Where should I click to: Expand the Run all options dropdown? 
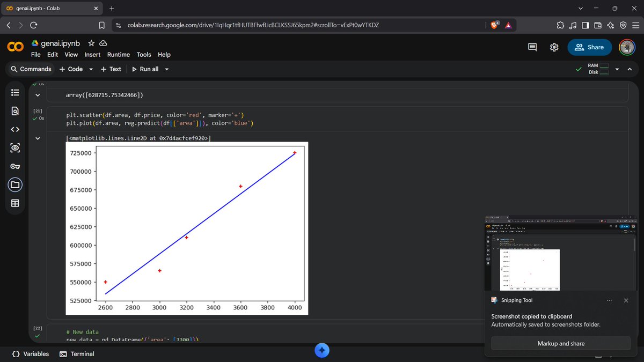tap(166, 69)
